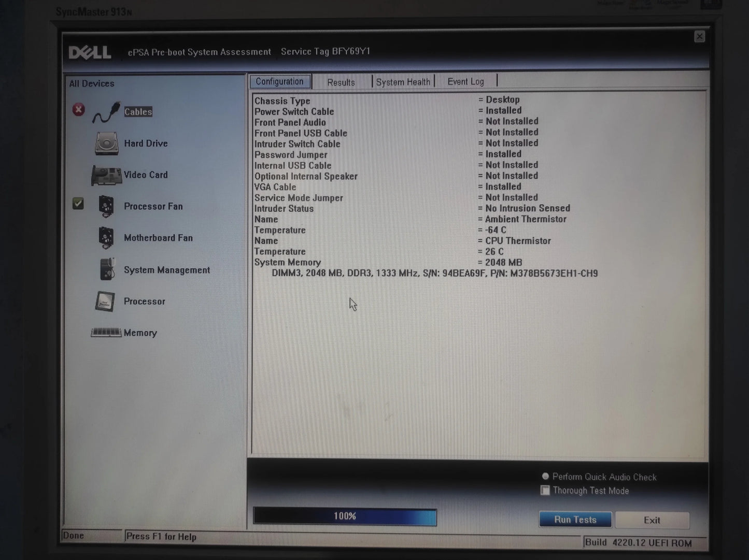Select the Video Card label
The image size is (749, 560).
[146, 175]
